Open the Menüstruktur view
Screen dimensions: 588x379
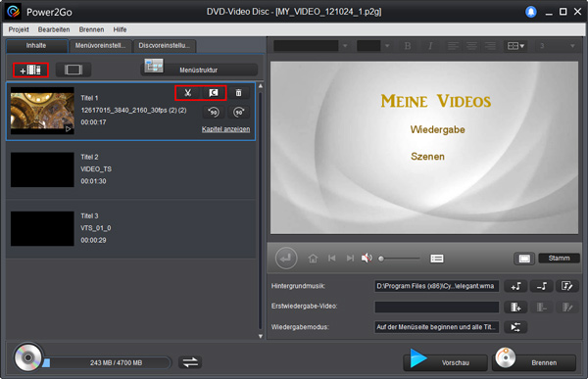tap(199, 70)
